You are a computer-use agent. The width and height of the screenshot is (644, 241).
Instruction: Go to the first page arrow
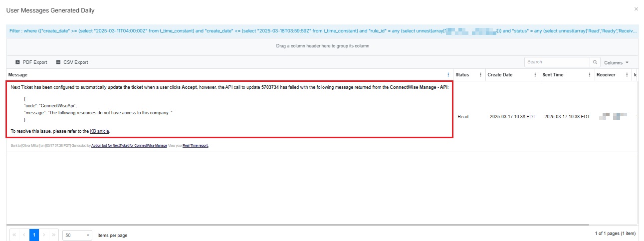click(x=14, y=235)
